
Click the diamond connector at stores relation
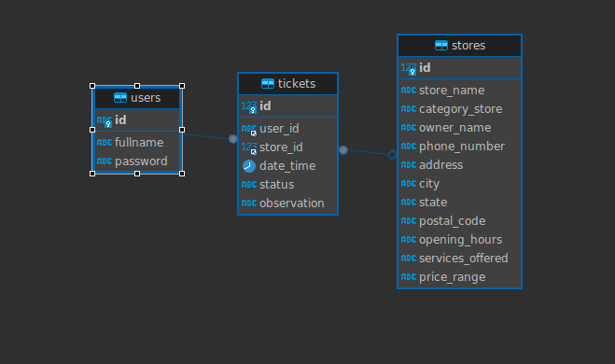392,155
